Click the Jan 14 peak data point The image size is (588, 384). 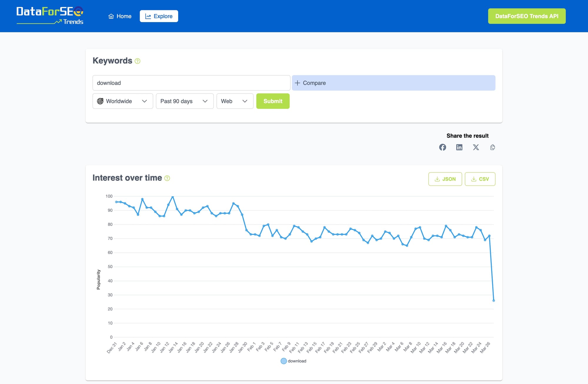(173, 196)
